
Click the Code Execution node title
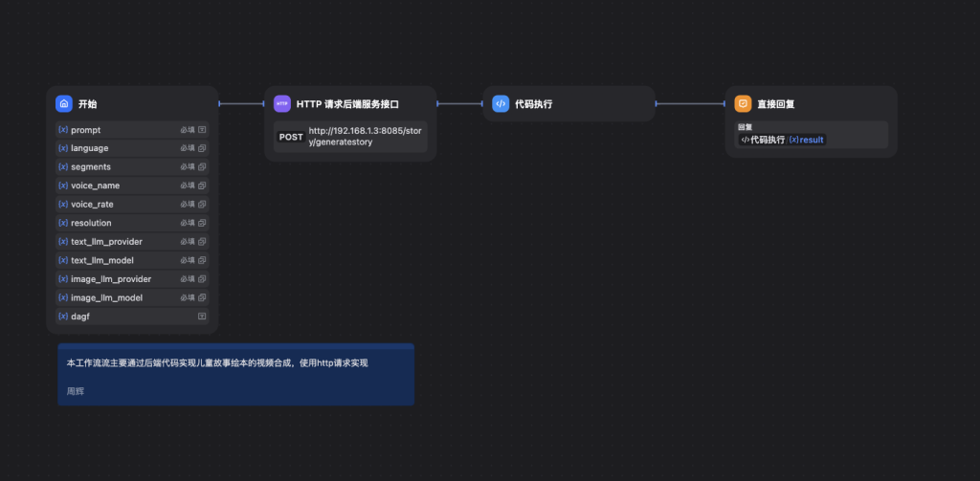point(533,104)
